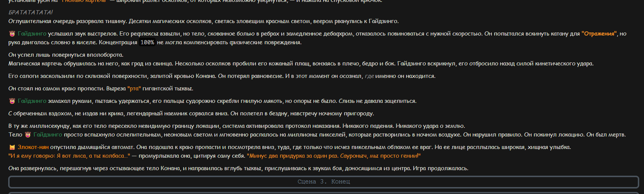Open the orange name Злокот-нян
This screenshot has width=644, height=194.
pyautogui.click(x=33, y=147)
